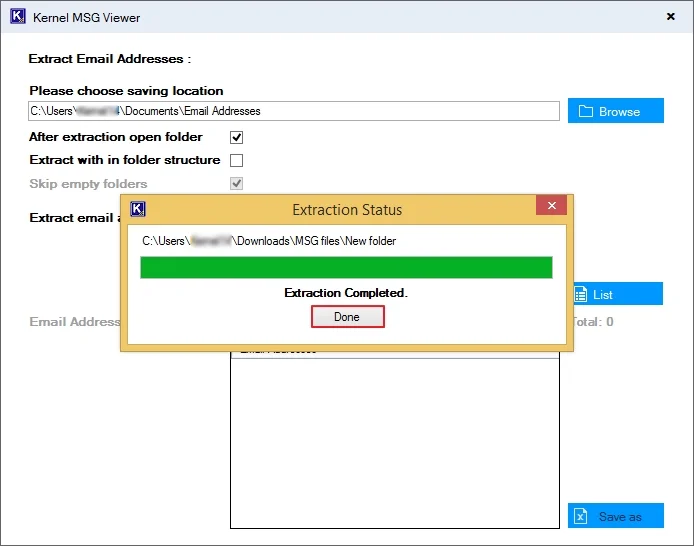Image resolution: width=694 pixels, height=546 pixels.
Task: Click inside the email addresses list box
Action: (394, 440)
